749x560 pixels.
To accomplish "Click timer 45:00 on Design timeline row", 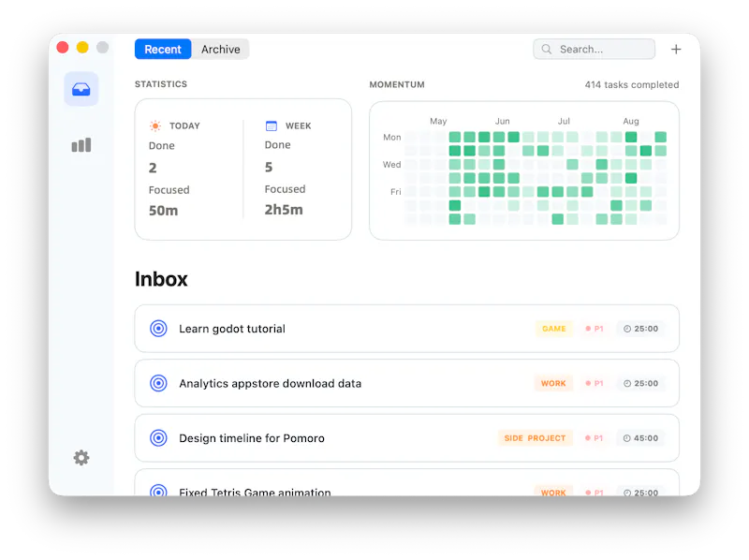I will coord(640,438).
